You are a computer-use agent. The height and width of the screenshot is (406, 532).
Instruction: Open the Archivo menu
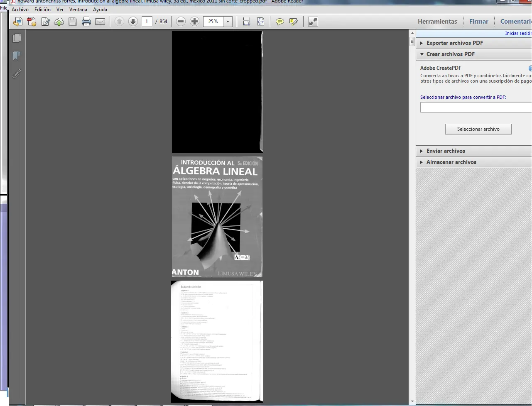20,10
